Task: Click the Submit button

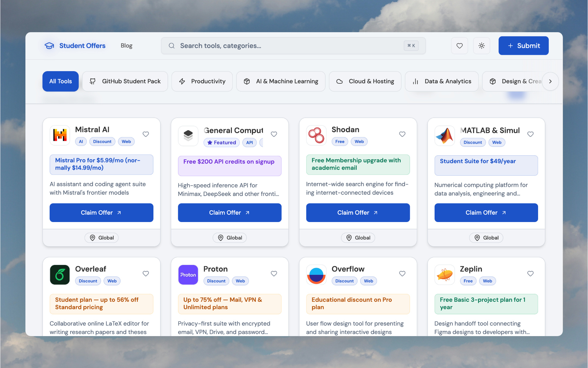Action: (x=523, y=46)
